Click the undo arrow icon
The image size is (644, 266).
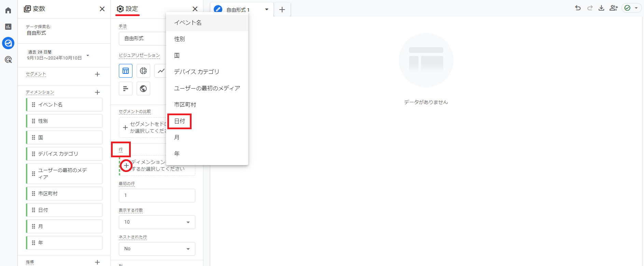(578, 8)
